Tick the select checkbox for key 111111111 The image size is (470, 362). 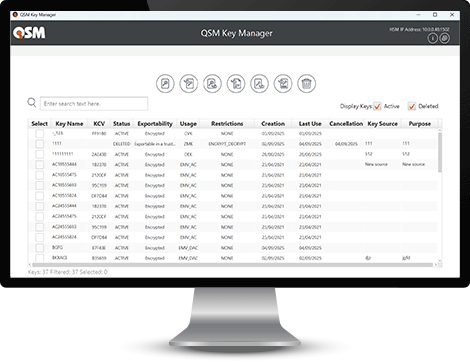tap(39, 154)
